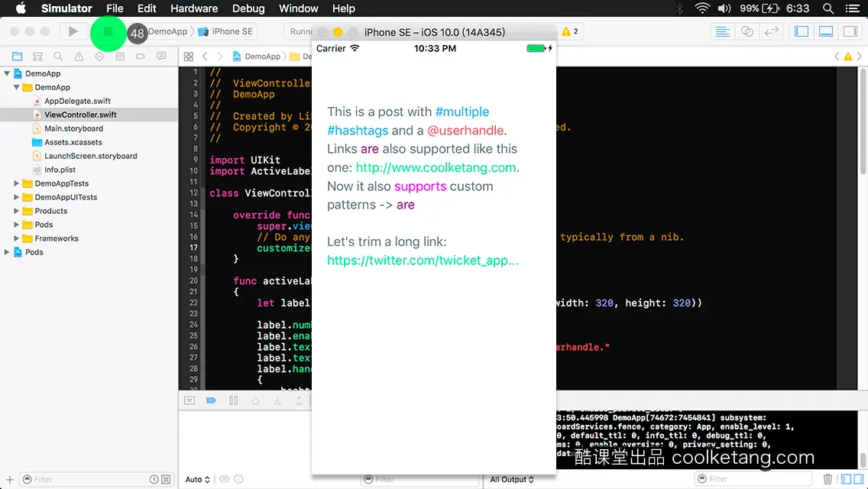Open the Hardware menu

click(x=194, y=8)
